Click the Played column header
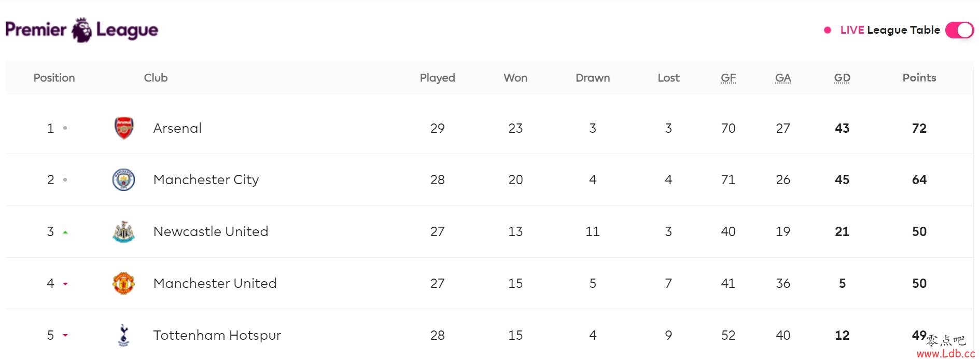The width and height of the screenshot is (980, 359). (437, 78)
